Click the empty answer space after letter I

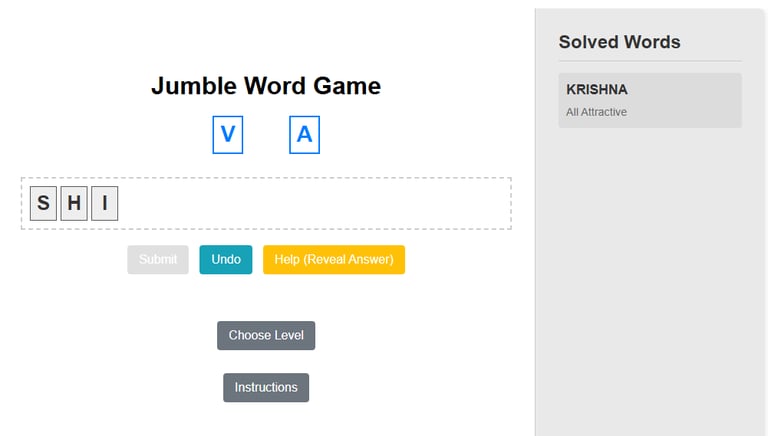(x=313, y=203)
